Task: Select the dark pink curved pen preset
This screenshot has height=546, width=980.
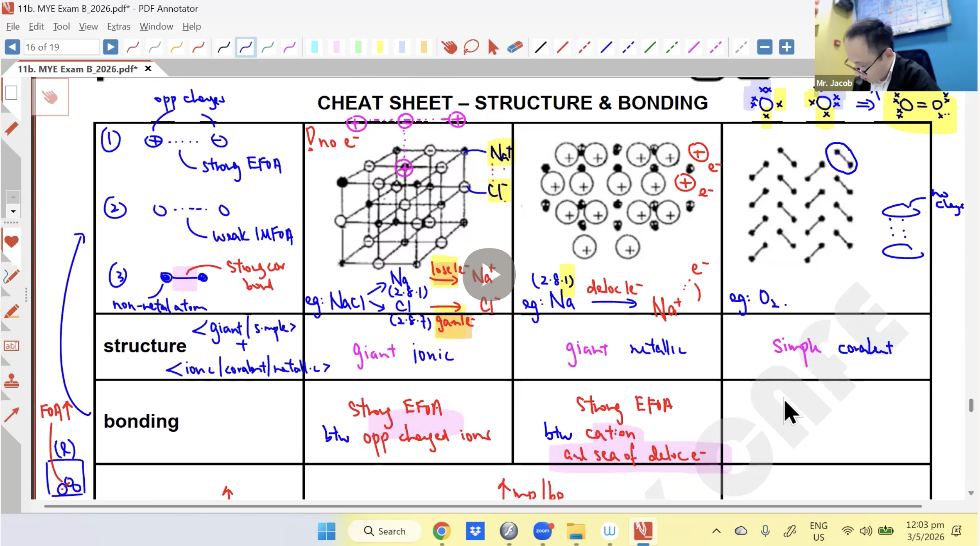Action: point(133,47)
